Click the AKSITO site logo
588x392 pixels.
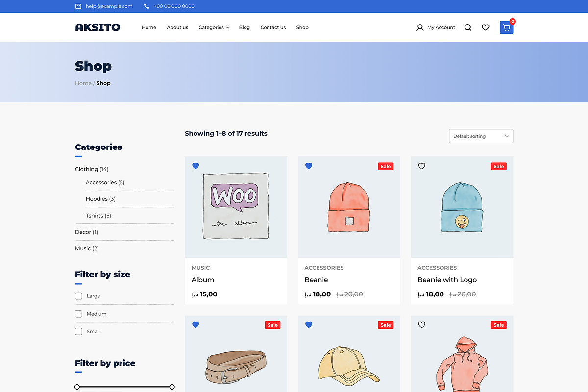(x=98, y=27)
